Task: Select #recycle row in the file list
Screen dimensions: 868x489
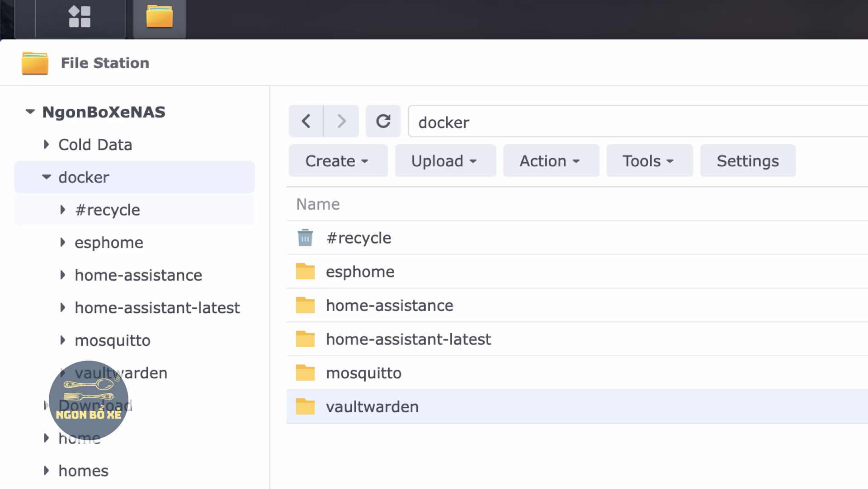Action: (577, 238)
